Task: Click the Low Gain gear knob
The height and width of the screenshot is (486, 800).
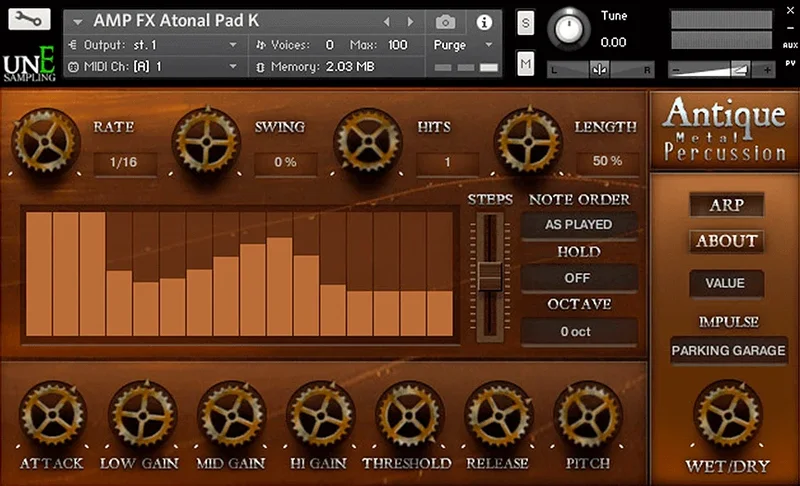Action: click(142, 415)
